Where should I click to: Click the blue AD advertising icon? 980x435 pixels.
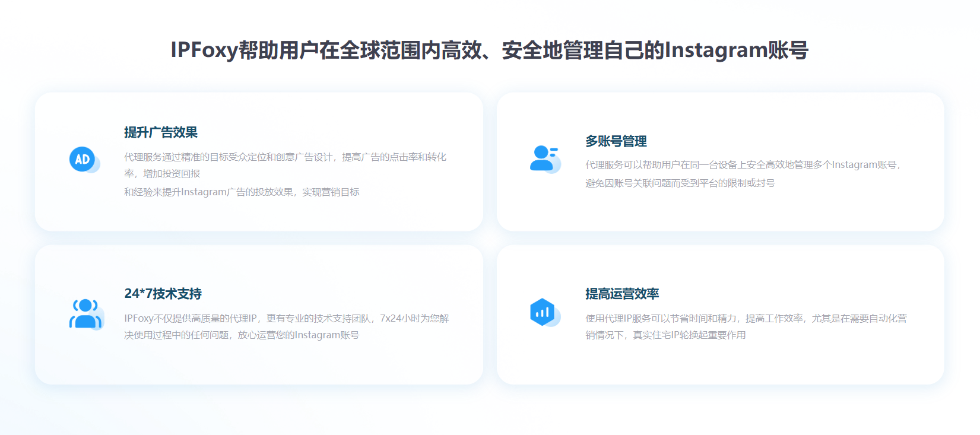[x=84, y=160]
